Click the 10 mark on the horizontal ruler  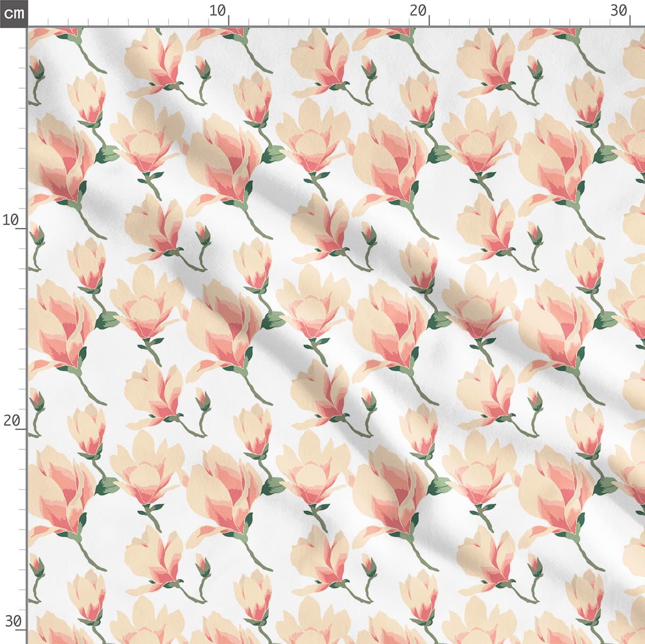point(218,11)
